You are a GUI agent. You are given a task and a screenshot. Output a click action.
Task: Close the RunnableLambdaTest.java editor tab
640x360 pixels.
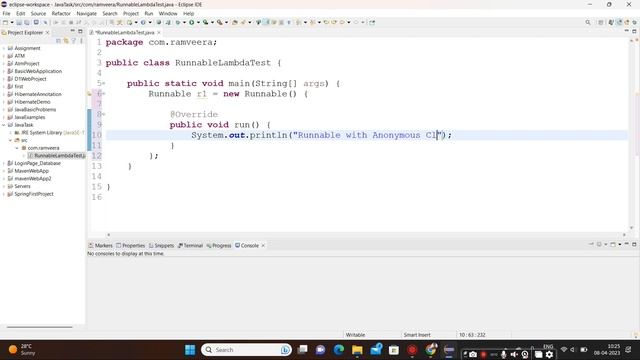pyautogui.click(x=159, y=33)
